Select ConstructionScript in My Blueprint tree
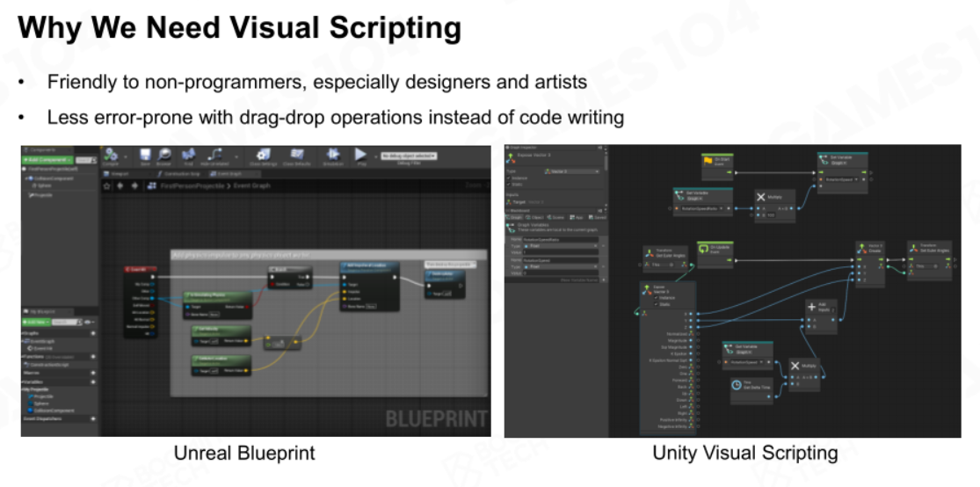The image size is (980, 487). point(48,364)
